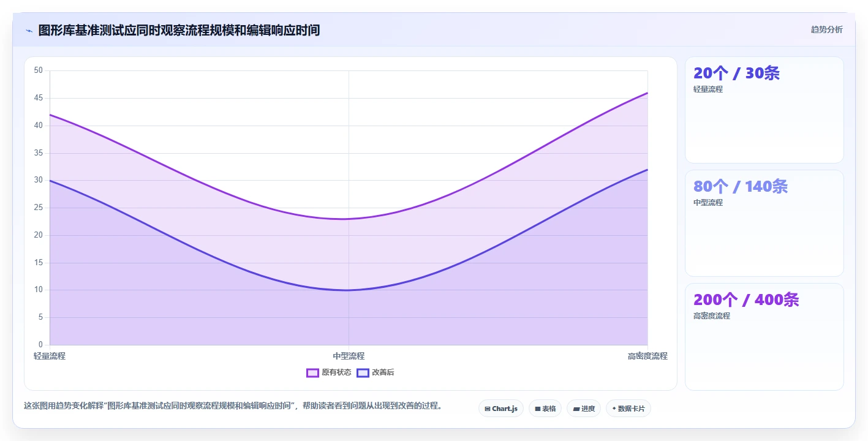This screenshot has height=441, width=868.
Task: Open the 20个 / 30条 轻量流程 card
Action: click(764, 110)
